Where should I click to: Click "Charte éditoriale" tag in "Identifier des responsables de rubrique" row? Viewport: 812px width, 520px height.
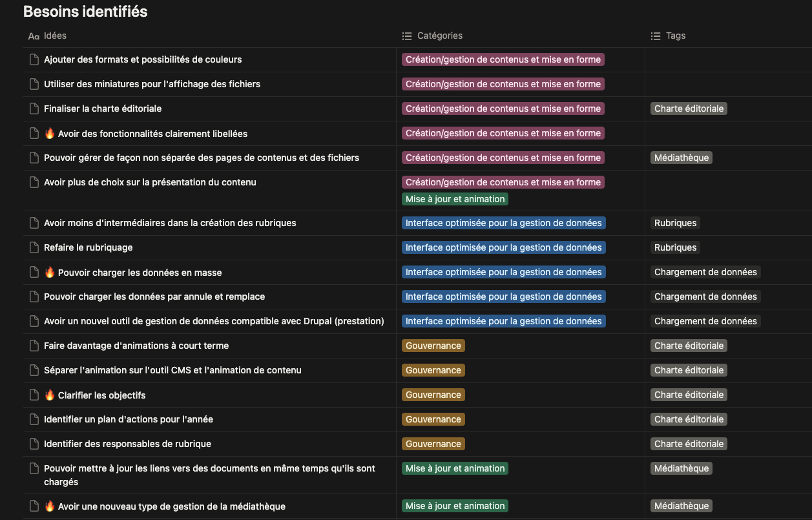(x=689, y=444)
